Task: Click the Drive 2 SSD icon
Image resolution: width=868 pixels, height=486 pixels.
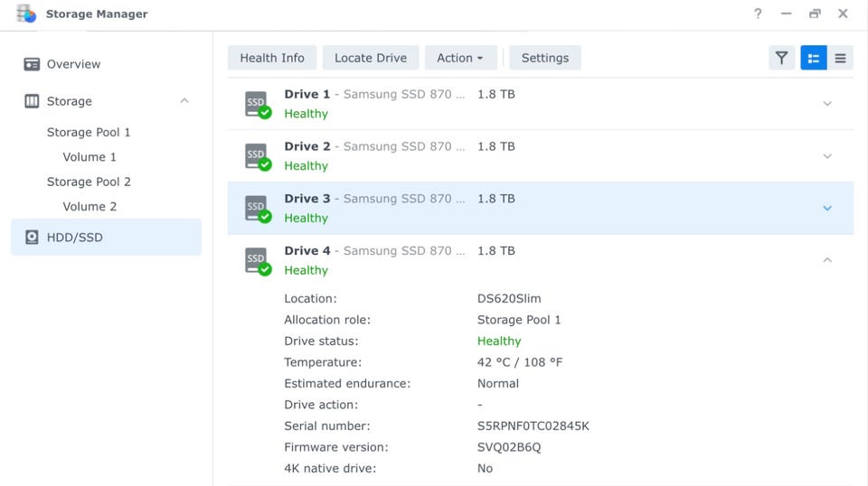Action: point(258,156)
